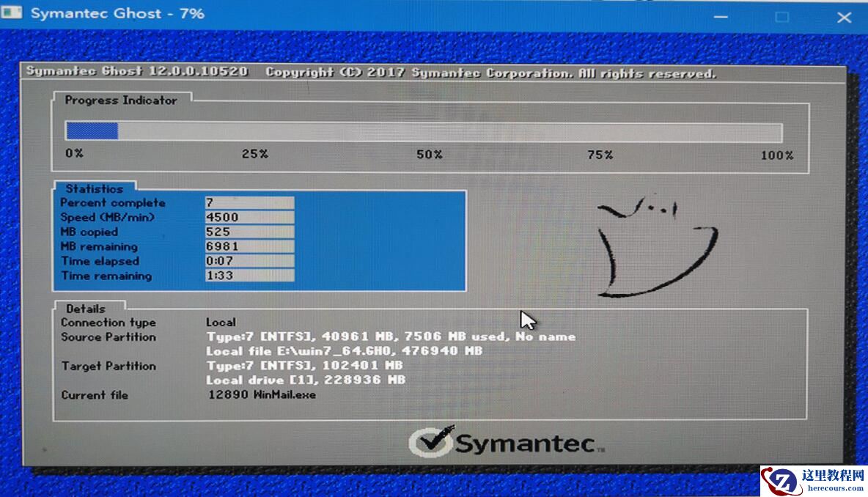Screen dimensions: 868x497
Task: Select the Percent complete value field
Action: (x=249, y=202)
